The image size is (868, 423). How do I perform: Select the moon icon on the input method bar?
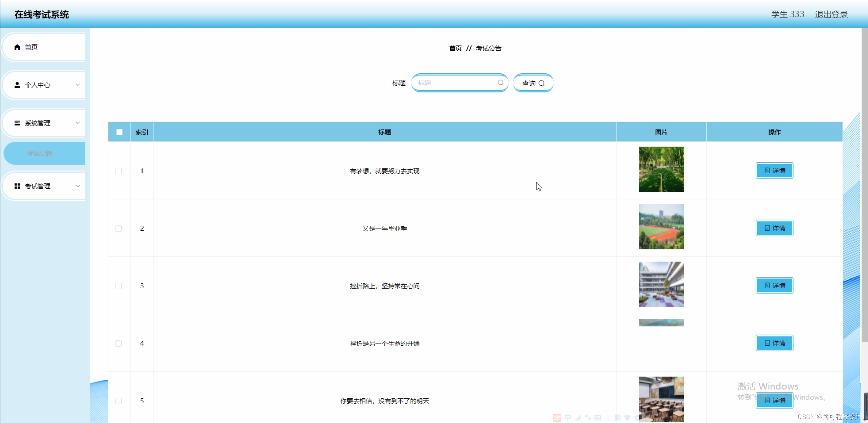578,418
